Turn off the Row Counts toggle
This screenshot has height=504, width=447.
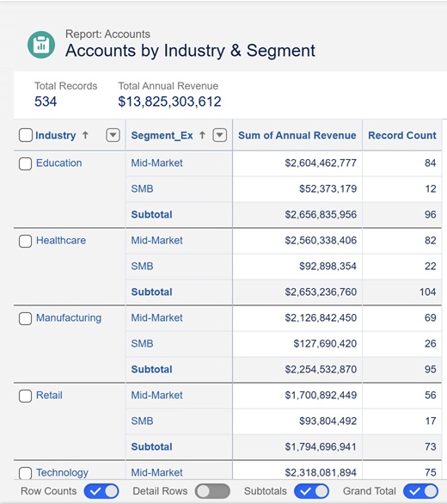tap(101, 491)
